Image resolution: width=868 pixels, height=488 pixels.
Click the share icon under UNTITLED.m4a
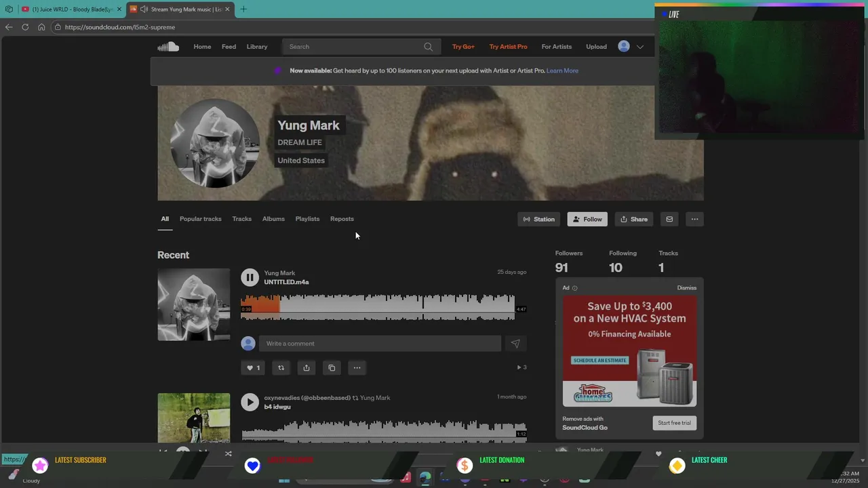(306, 368)
